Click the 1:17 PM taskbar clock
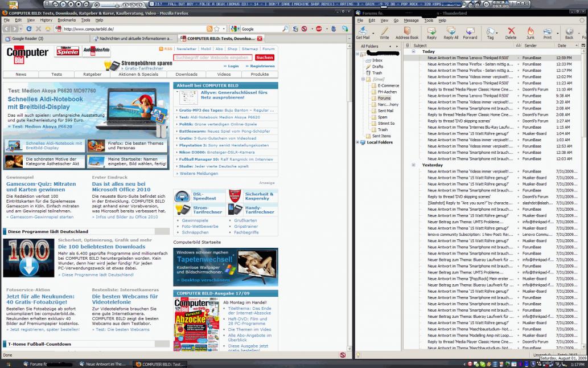588x368 pixels. point(577,365)
